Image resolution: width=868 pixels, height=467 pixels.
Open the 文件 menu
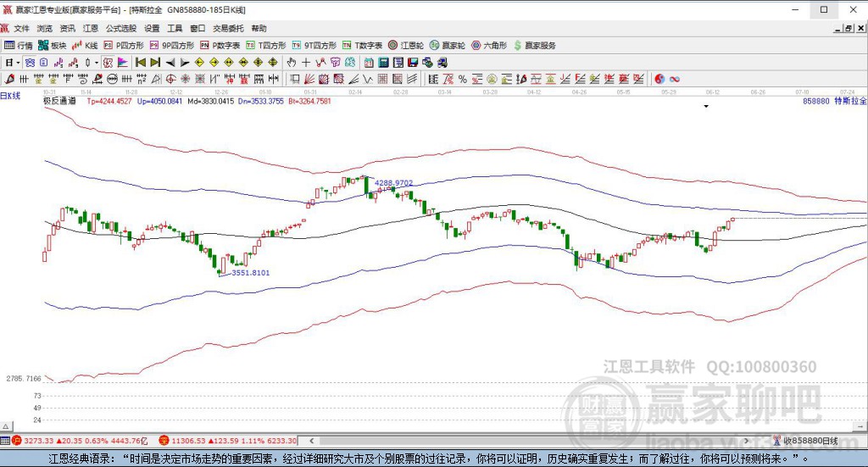[21, 28]
